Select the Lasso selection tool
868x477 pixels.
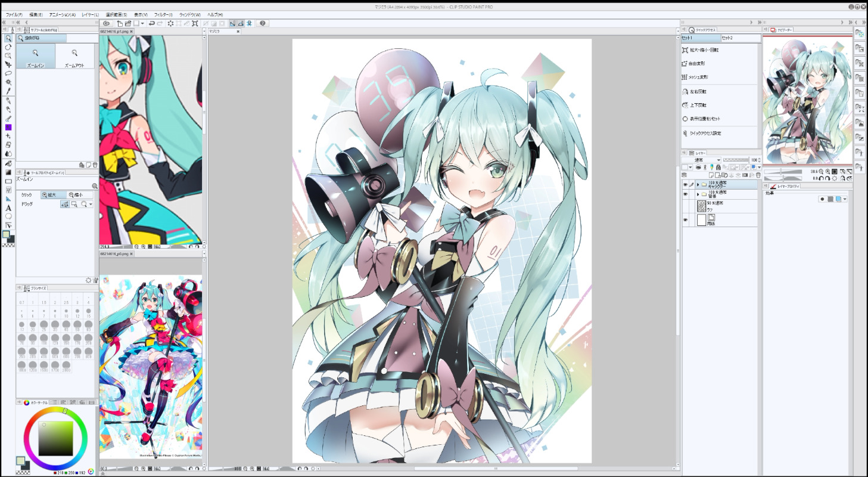click(x=8, y=73)
